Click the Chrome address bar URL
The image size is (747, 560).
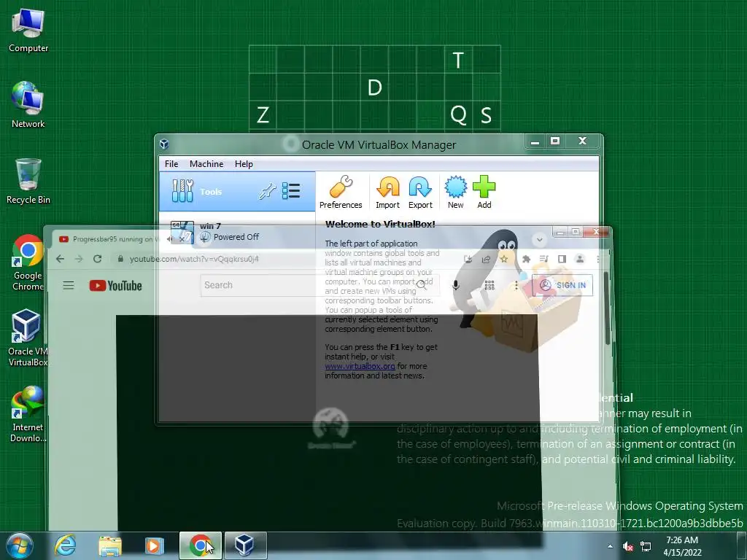(194, 259)
